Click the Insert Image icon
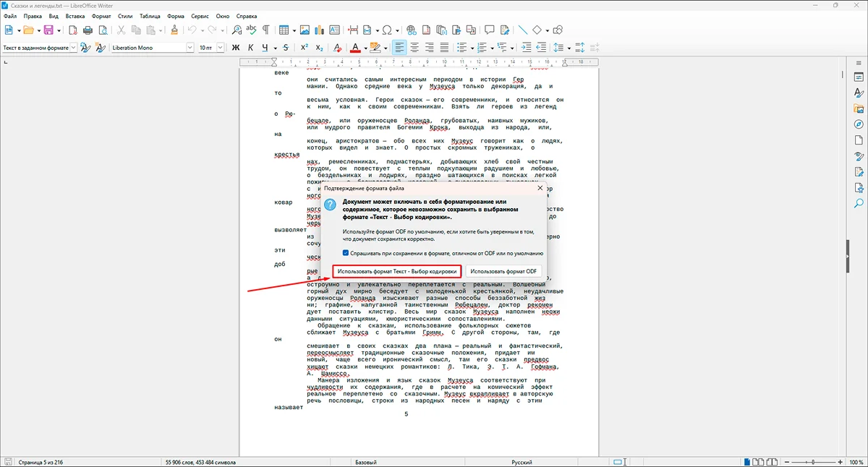 [305, 30]
